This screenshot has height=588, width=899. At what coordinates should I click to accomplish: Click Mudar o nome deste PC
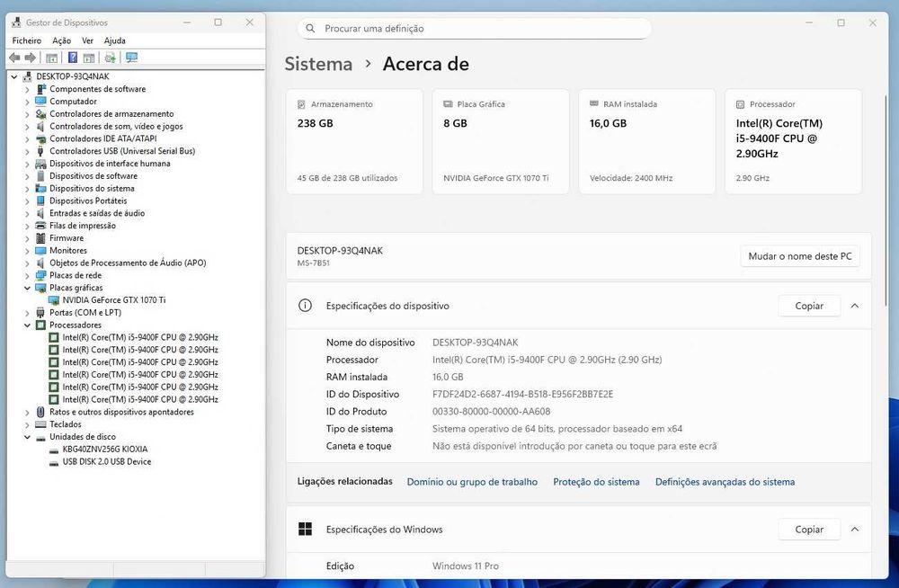click(x=800, y=256)
